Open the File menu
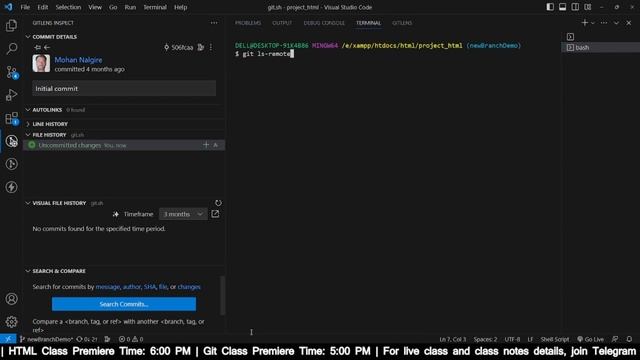640x360 pixels. coord(25,7)
